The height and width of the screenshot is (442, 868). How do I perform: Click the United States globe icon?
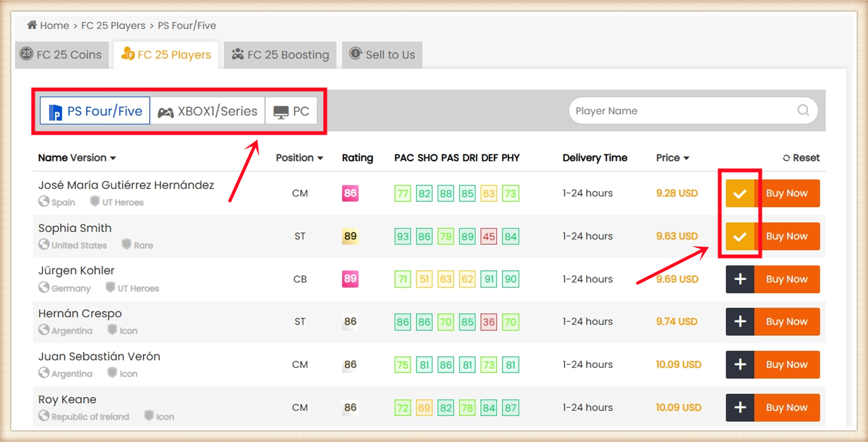pos(44,244)
